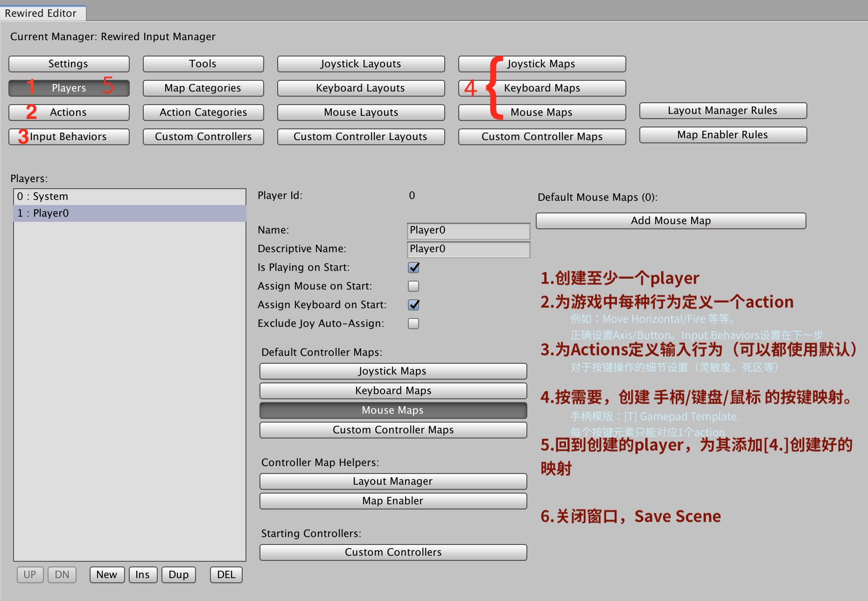
Task: Create a new player with New
Action: (x=107, y=574)
